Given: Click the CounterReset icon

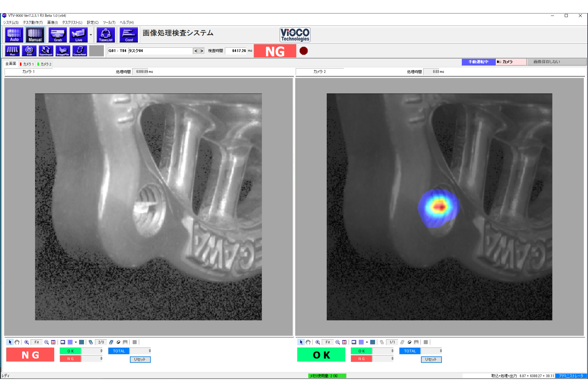Looking at the screenshot, I should [80, 51].
